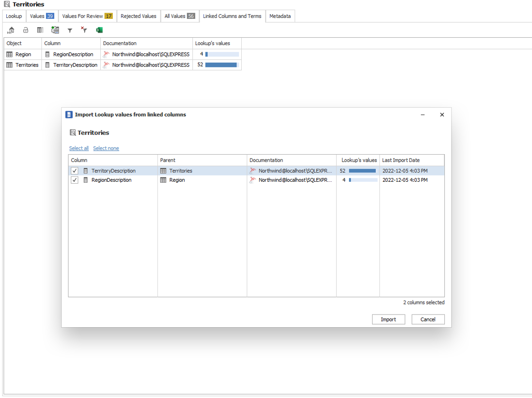
Task: Click the 52-value bar in the dialog
Action: 362,171
